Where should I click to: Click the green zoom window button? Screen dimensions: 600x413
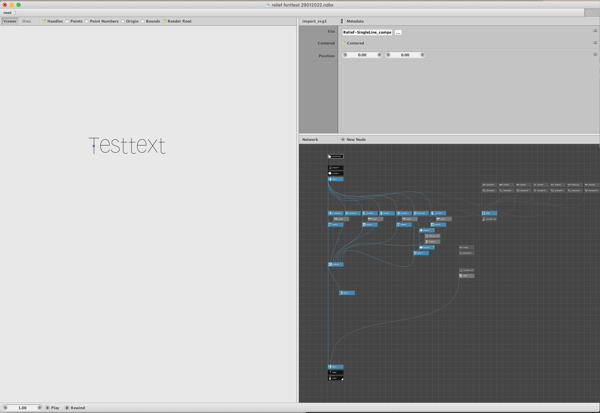tap(18, 5)
